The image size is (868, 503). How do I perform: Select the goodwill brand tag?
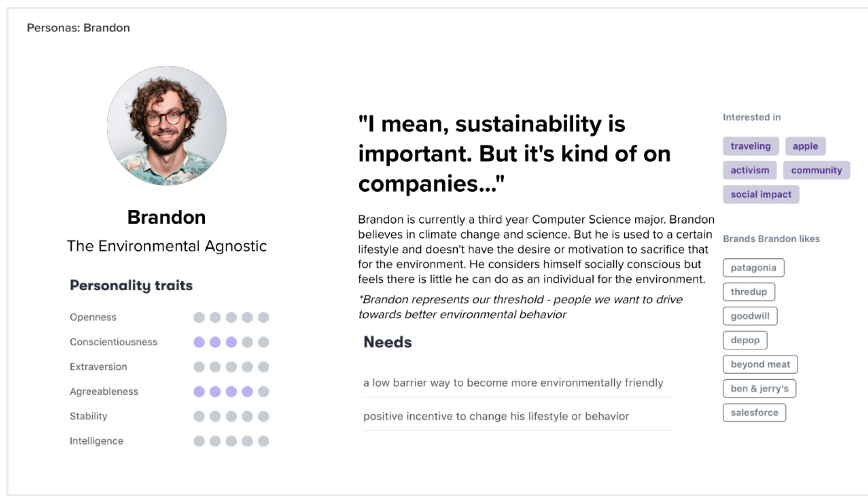click(x=750, y=316)
